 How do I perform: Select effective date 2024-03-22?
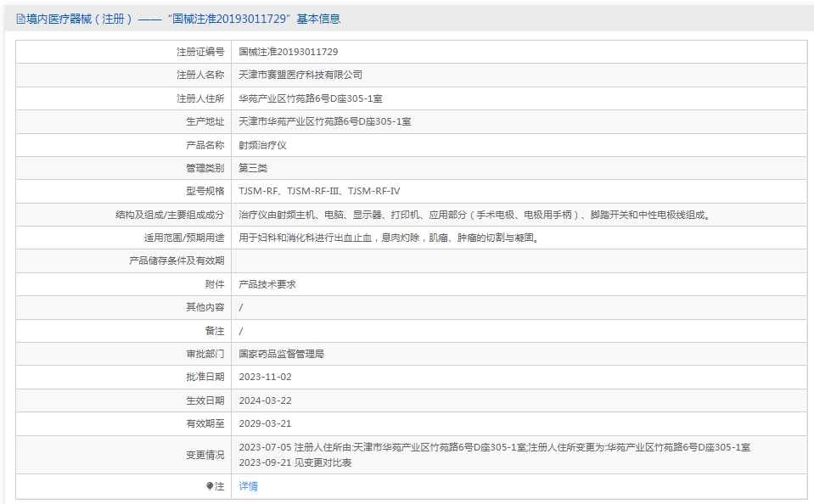click(x=266, y=400)
